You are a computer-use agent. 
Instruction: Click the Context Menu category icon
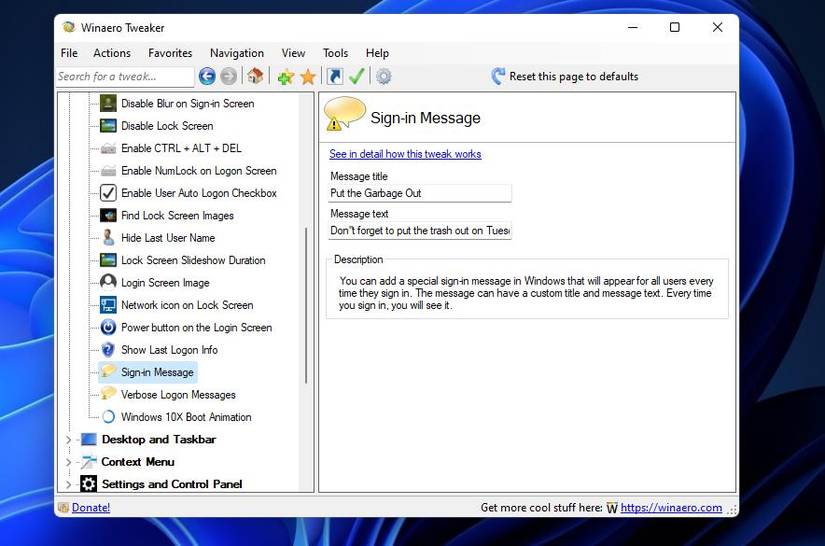(88, 462)
